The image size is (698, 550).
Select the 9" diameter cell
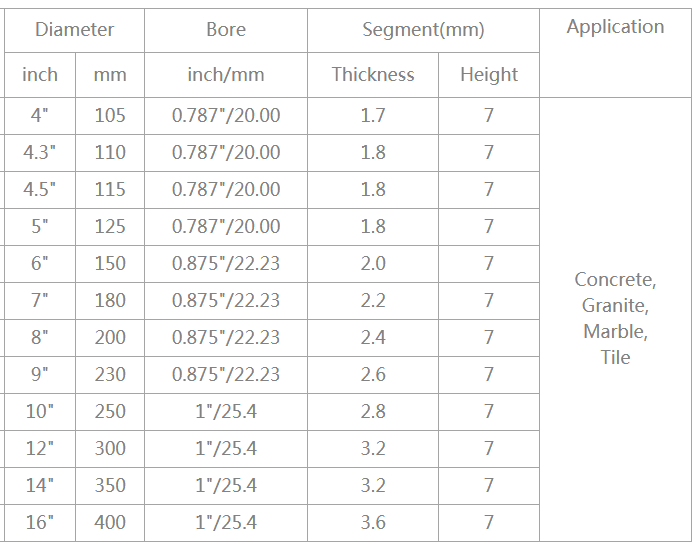click(40, 375)
